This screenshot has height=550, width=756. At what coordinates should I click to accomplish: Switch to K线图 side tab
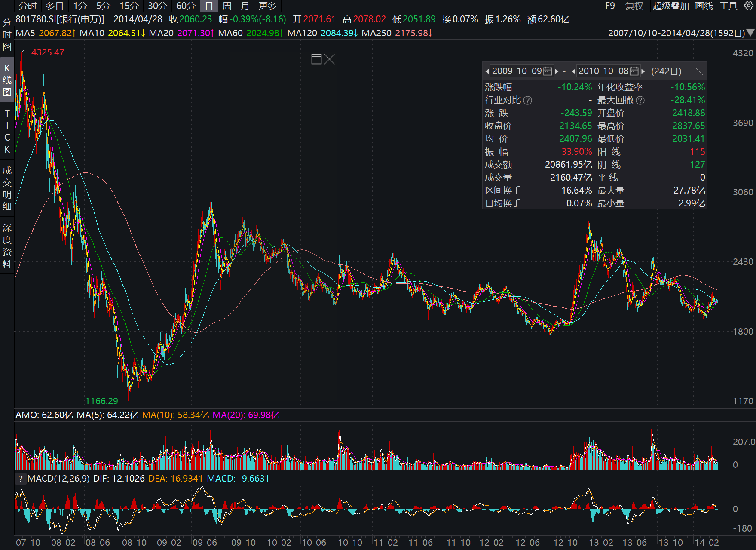click(x=7, y=80)
